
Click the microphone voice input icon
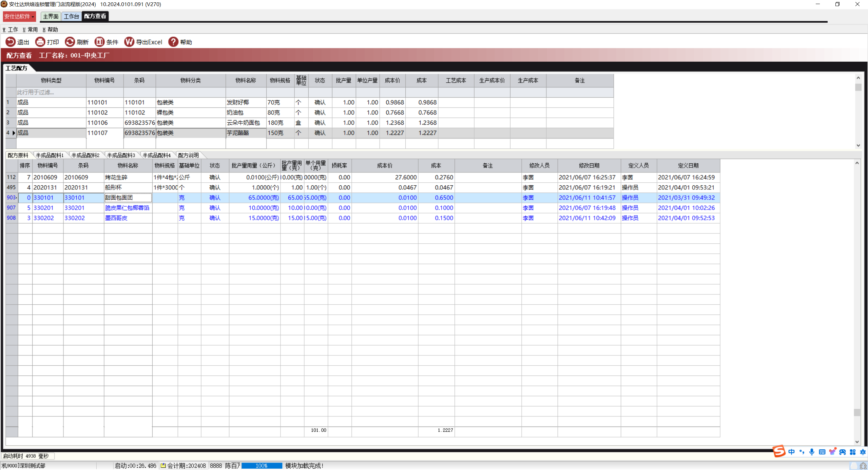pyautogui.click(x=812, y=452)
